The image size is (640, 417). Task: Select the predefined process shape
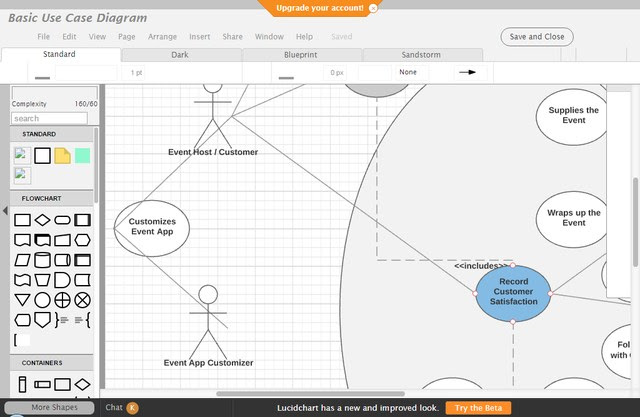(82, 220)
